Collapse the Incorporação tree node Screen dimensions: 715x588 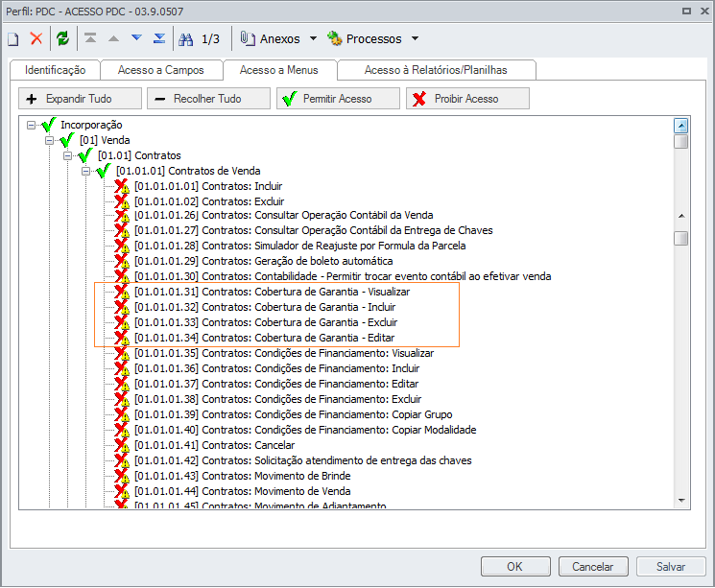click(x=31, y=125)
